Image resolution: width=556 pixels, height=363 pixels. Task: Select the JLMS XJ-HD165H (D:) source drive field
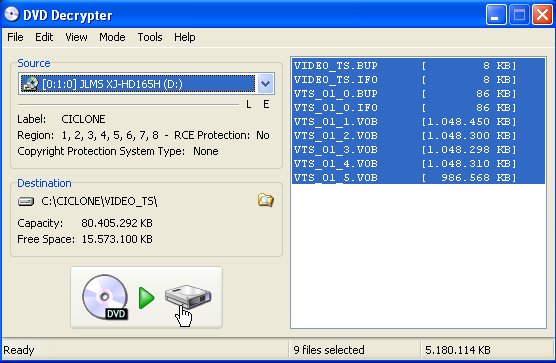point(138,84)
